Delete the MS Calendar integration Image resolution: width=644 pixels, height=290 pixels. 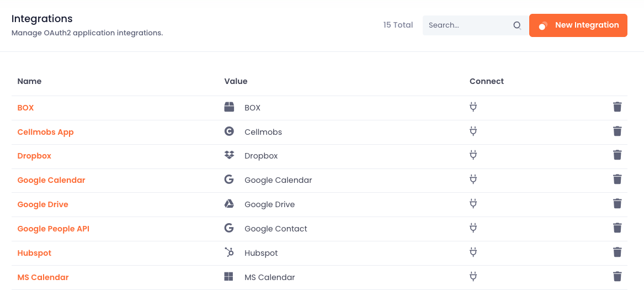[617, 276]
